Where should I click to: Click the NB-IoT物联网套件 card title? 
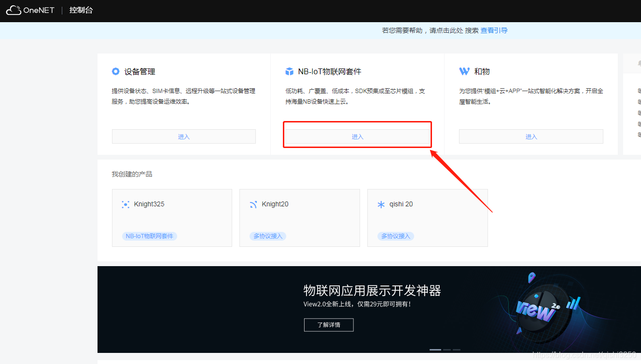click(x=330, y=71)
